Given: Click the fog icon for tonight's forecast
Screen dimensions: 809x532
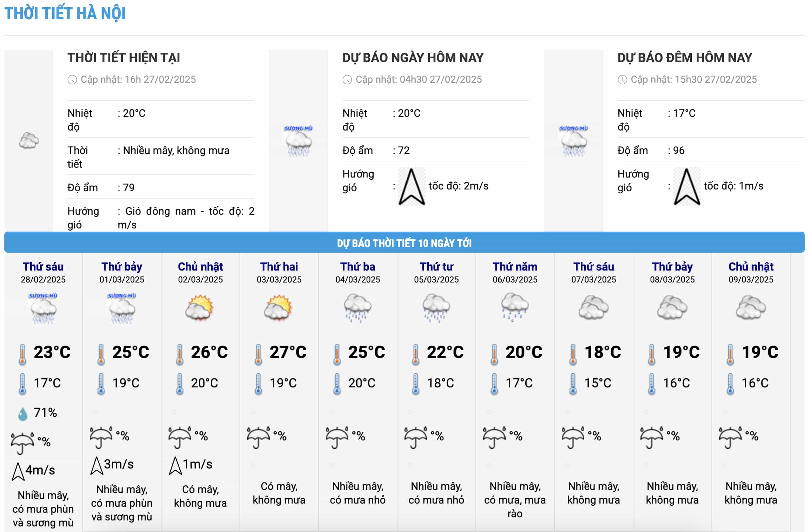Looking at the screenshot, I should pos(573,141).
